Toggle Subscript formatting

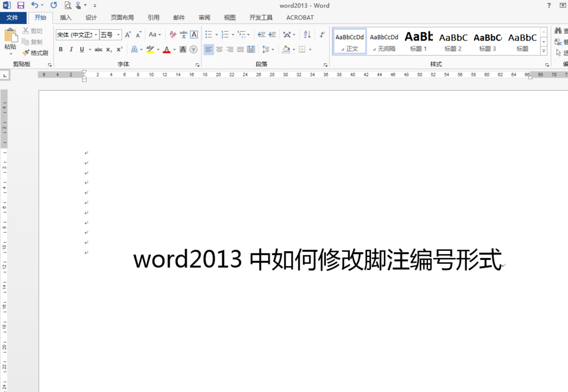[x=109, y=50]
